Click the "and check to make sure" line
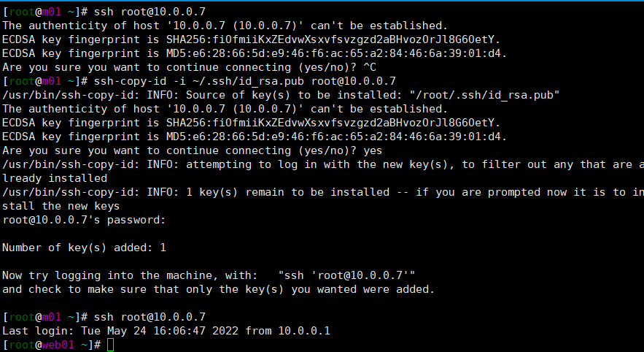The width and height of the screenshot is (644, 352). [x=218, y=289]
